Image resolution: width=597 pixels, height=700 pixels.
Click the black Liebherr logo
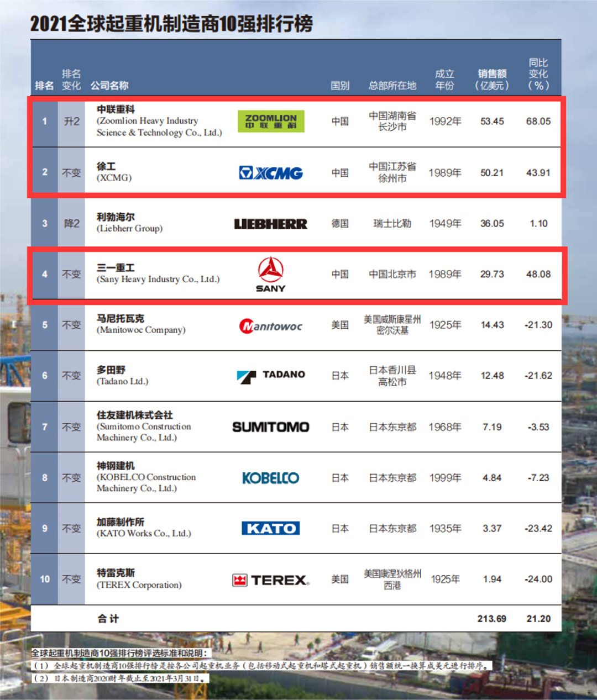point(271,224)
